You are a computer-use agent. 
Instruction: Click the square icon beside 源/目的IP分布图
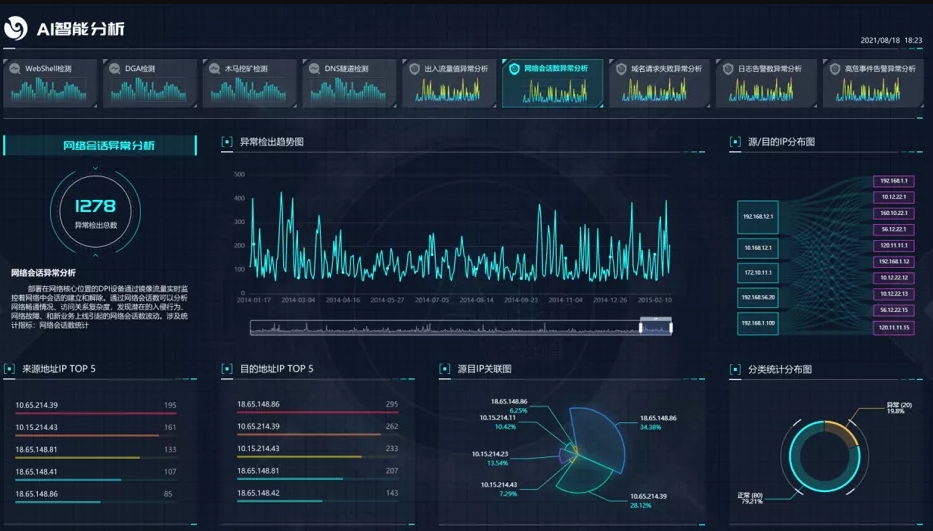[735, 142]
